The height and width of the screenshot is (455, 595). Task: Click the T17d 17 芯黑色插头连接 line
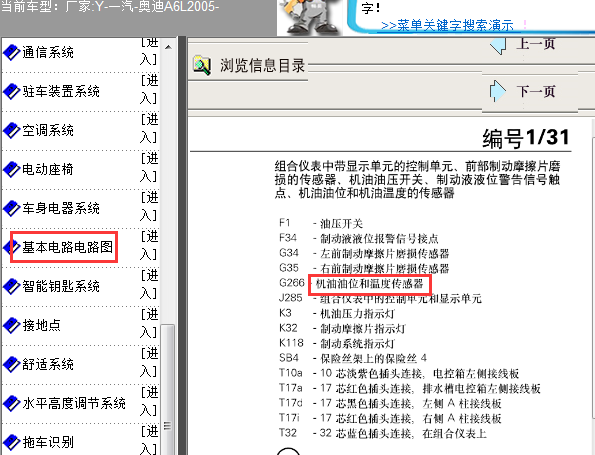click(x=390, y=403)
